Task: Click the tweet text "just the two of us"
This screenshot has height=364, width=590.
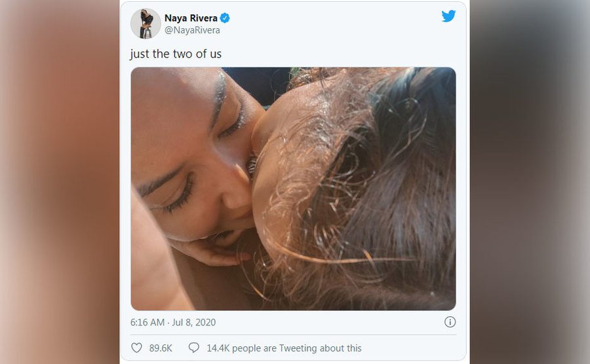Action: pos(176,54)
